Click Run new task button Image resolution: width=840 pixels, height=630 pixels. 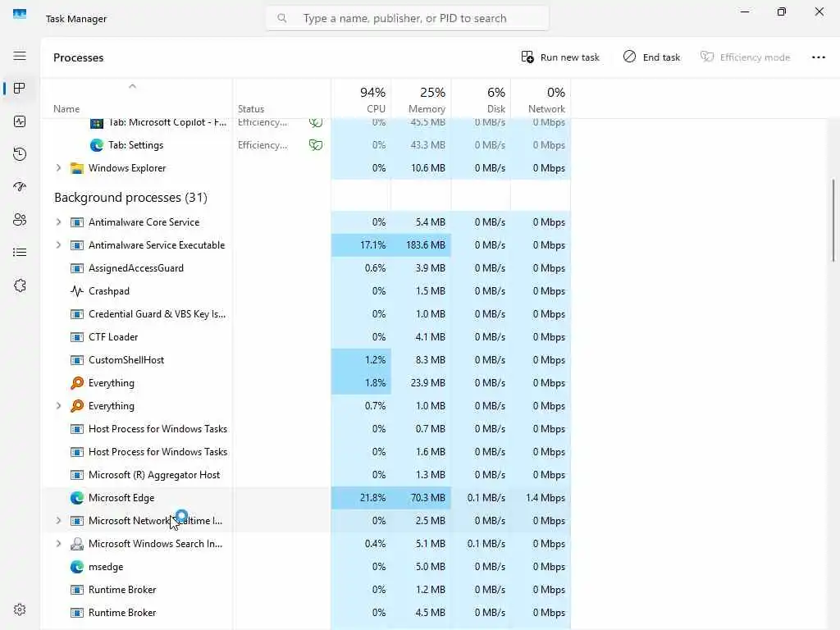pos(559,57)
